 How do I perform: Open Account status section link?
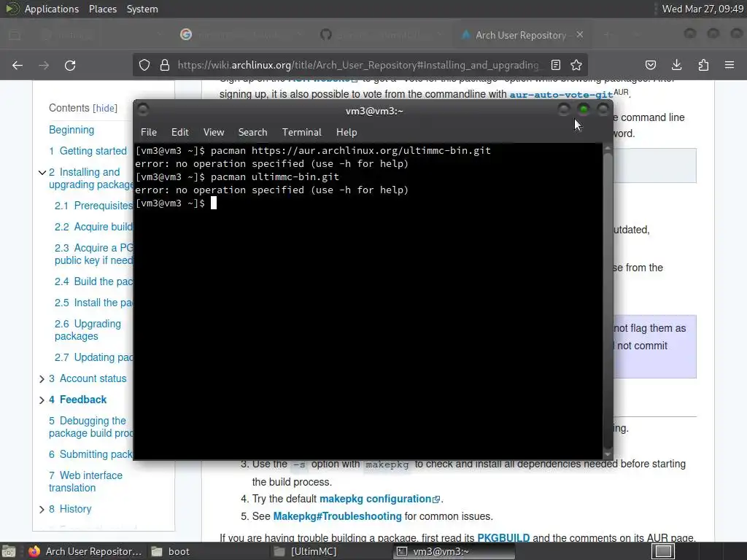[88, 378]
